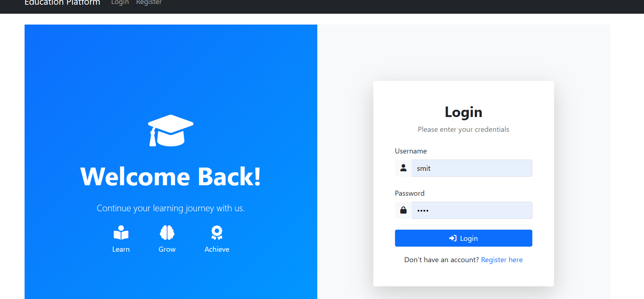This screenshot has height=299, width=644.
Task: Click the padlock icon beside Password field
Action: (403, 210)
